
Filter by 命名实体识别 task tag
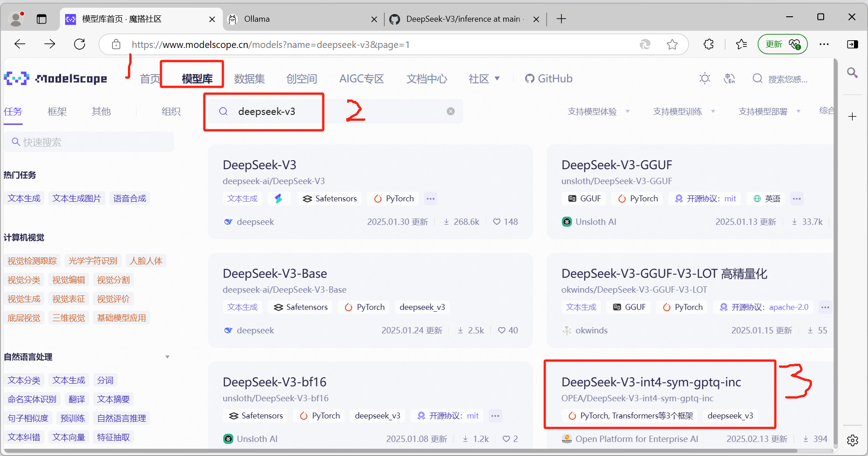32,399
